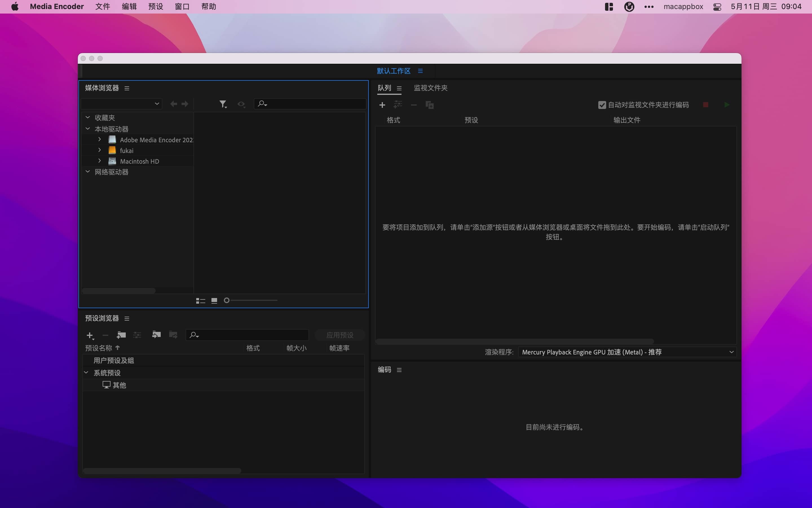Open the 媒体浏览器 panel menu icon
Screen dimensions: 812x508
127,88
